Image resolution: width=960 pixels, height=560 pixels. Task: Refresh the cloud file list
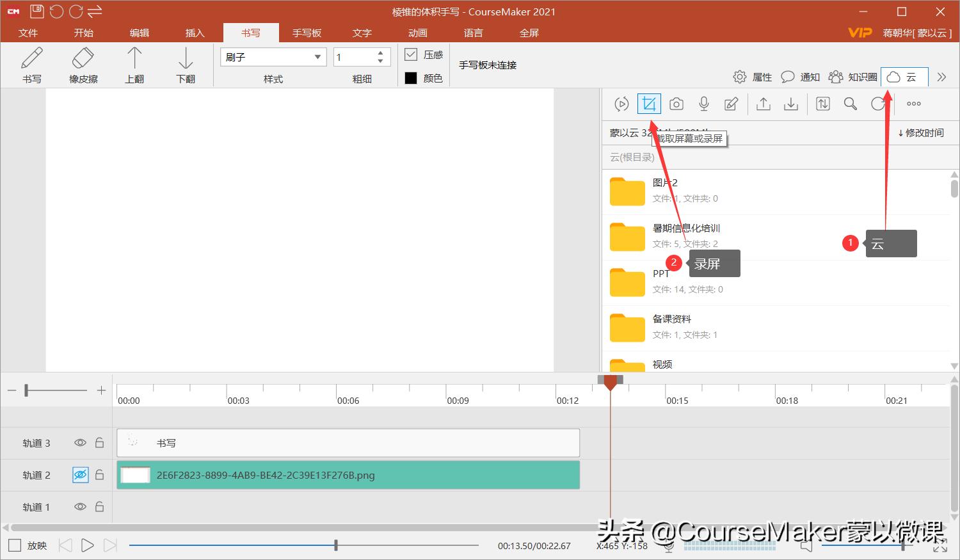[877, 103]
